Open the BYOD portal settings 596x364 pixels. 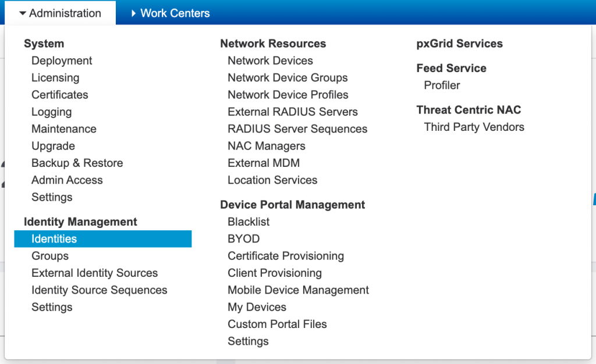[243, 239]
